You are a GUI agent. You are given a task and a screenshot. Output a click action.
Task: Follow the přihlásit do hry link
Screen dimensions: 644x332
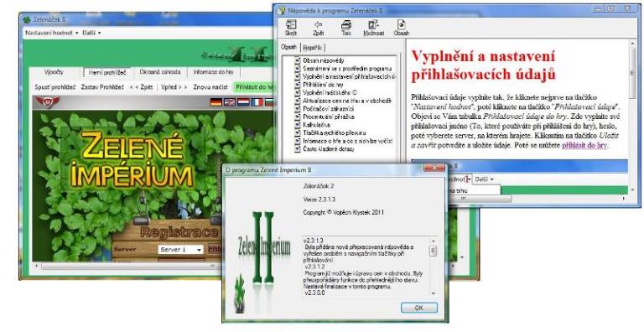tap(584, 145)
